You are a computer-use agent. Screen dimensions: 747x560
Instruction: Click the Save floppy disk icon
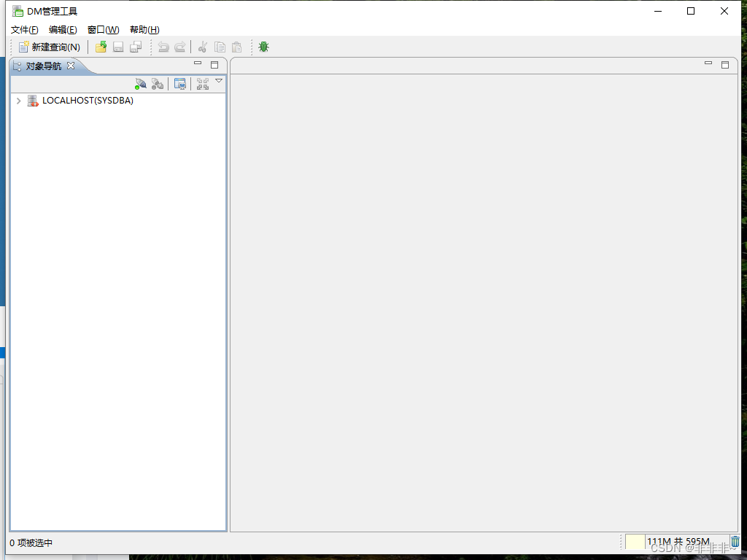click(118, 47)
